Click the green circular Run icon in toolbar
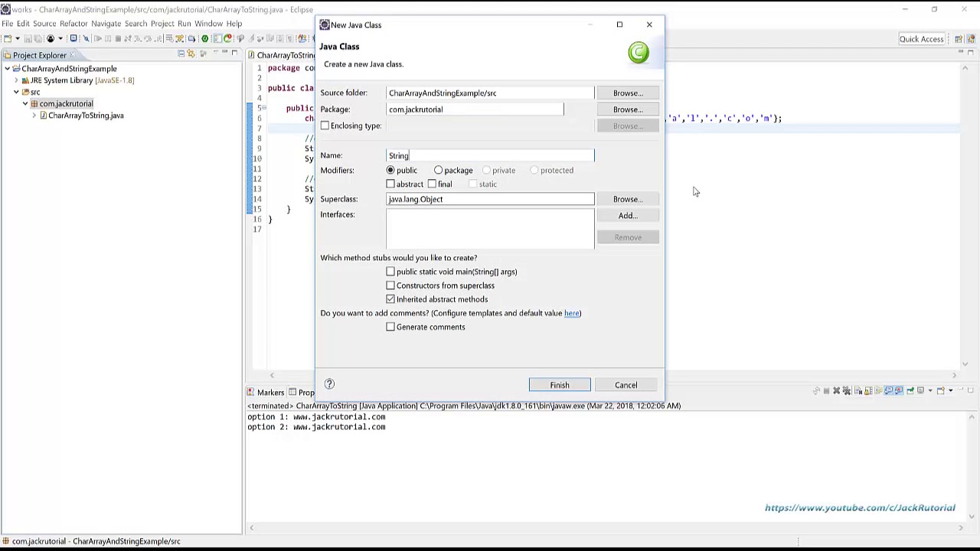Image resolution: width=980 pixels, height=551 pixels. [204, 38]
